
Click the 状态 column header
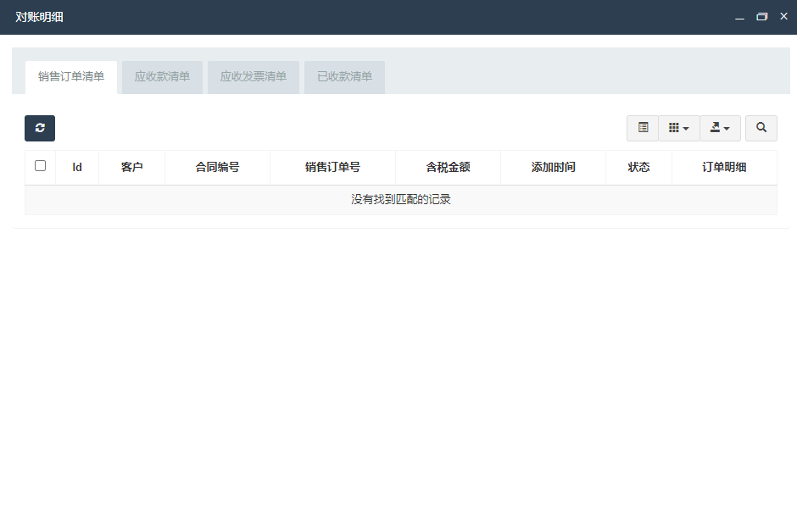tap(639, 168)
